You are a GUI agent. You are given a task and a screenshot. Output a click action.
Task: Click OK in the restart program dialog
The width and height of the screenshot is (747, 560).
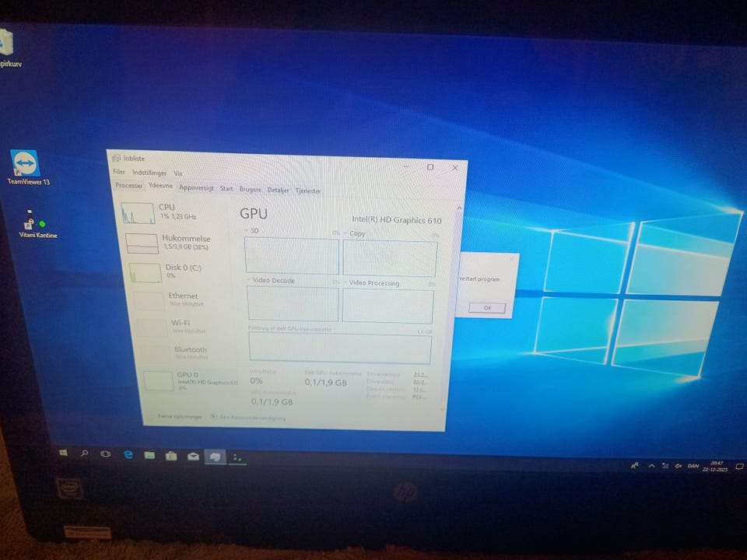(x=487, y=308)
